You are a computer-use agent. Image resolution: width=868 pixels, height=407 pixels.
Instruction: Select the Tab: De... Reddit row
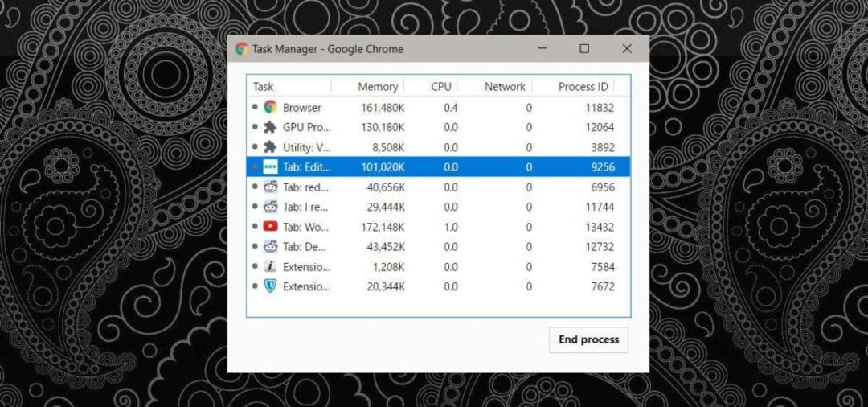(438, 246)
